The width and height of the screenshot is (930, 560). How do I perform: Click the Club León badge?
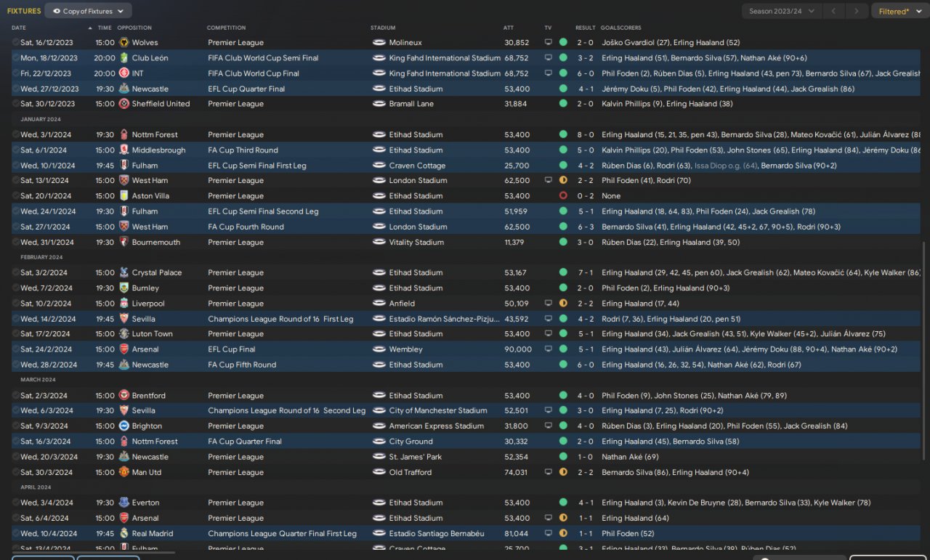coord(124,58)
